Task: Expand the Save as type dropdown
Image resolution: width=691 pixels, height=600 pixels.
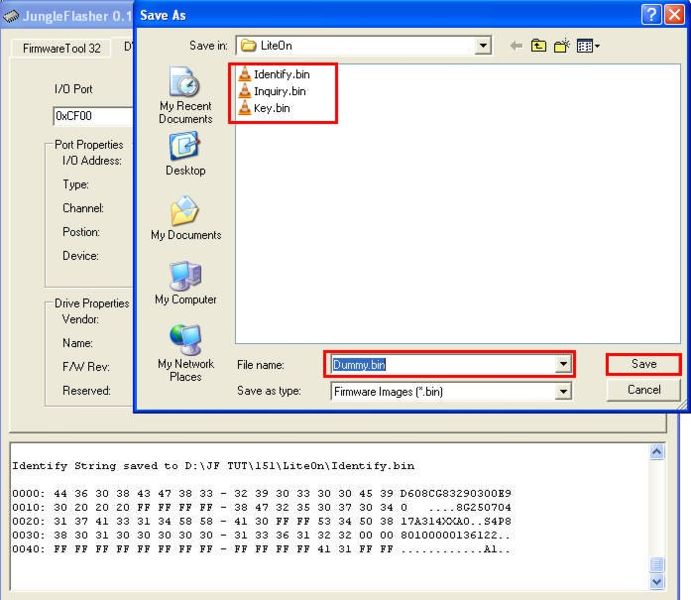Action: 563,391
